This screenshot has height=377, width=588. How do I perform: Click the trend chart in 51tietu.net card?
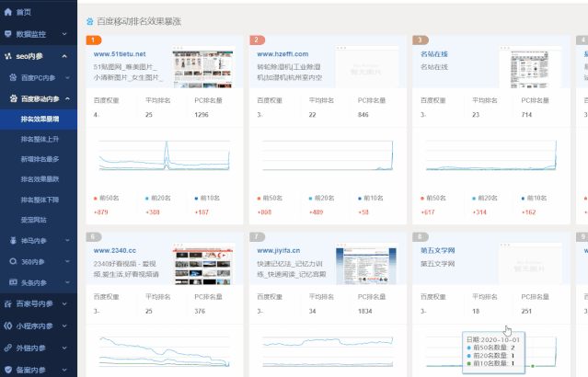164,155
